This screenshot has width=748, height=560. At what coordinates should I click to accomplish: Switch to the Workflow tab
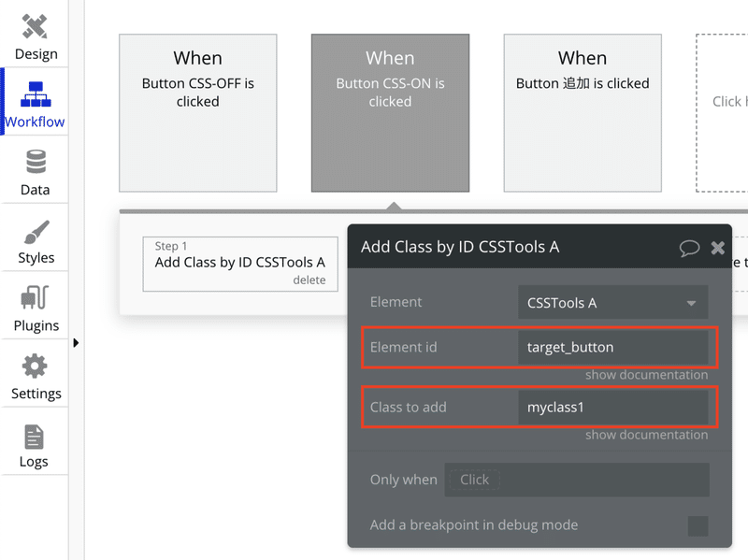(36, 102)
